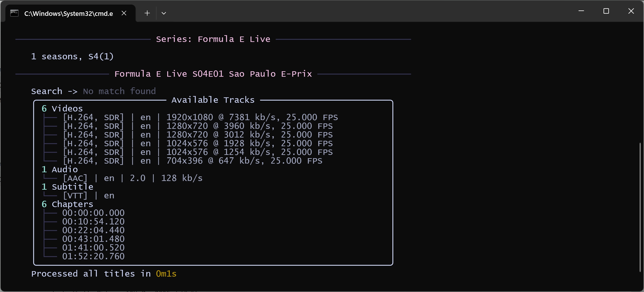Click the Available Tracks panel title
The height and width of the screenshot is (292, 644).
[x=213, y=100]
